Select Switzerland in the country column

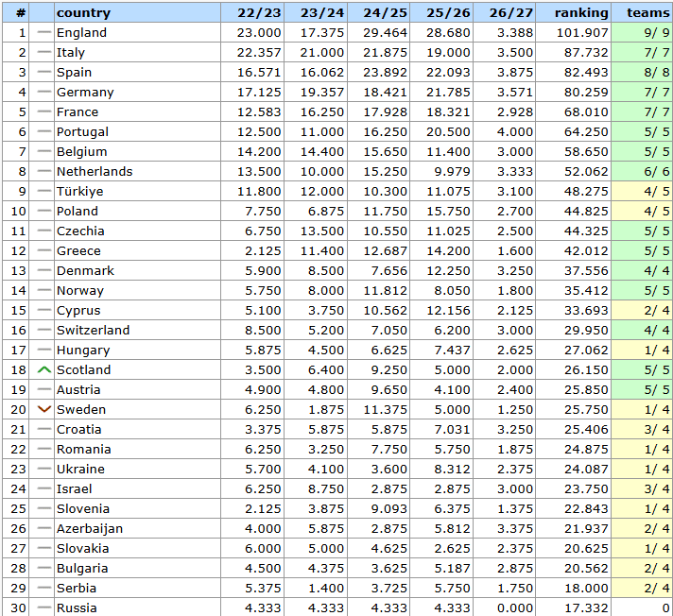pyautogui.click(x=94, y=331)
